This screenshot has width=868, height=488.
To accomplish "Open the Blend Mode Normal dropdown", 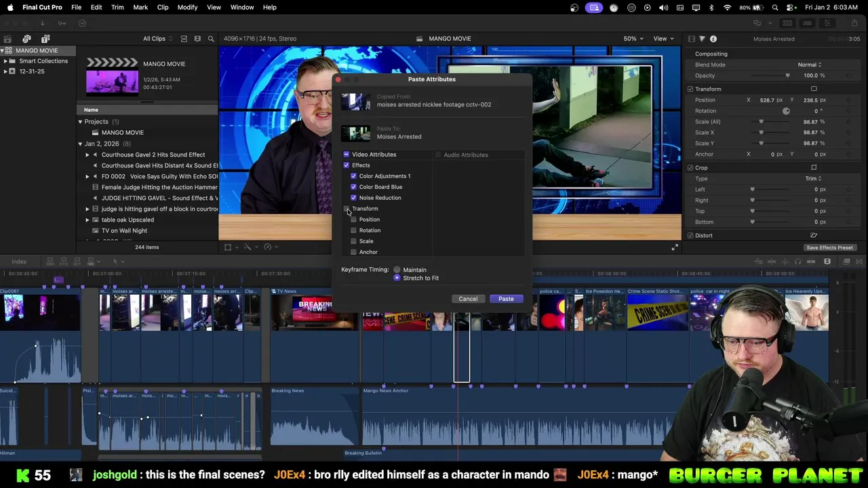I will pyautogui.click(x=810, y=64).
